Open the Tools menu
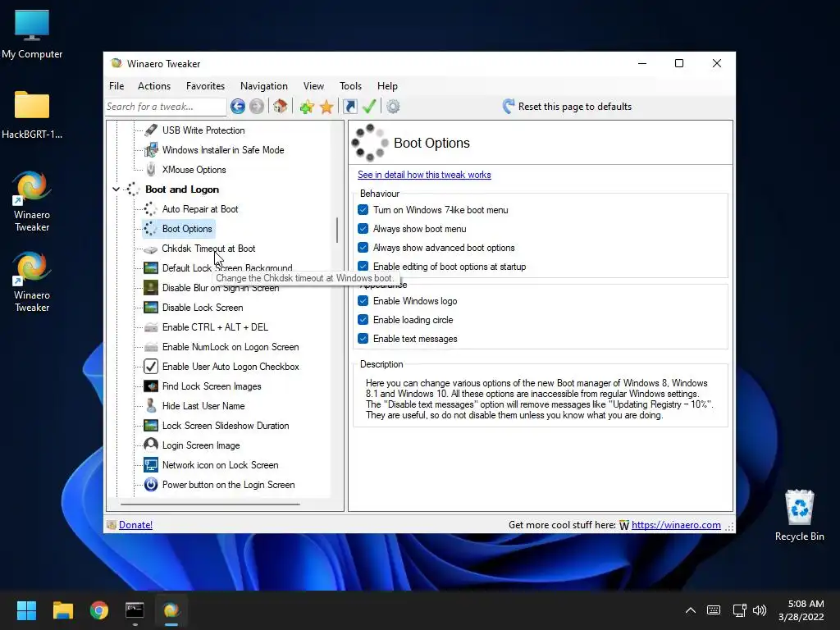 pos(350,85)
